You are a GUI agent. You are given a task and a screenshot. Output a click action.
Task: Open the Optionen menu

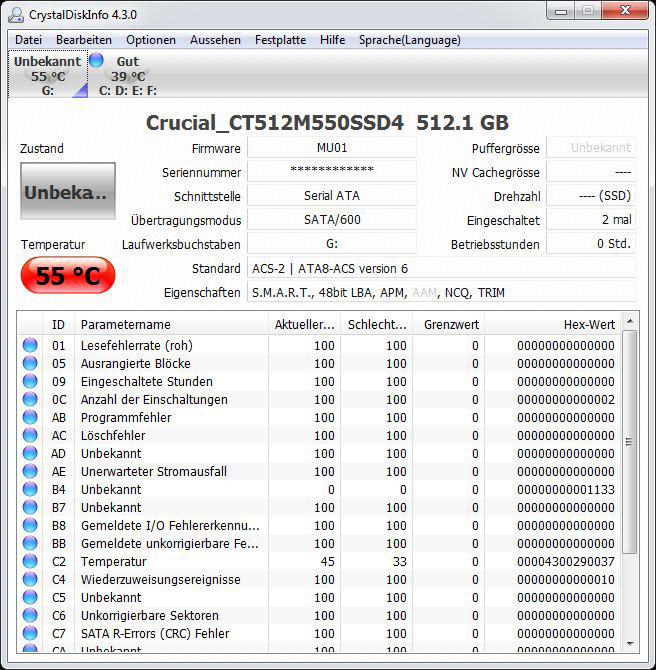[151, 40]
